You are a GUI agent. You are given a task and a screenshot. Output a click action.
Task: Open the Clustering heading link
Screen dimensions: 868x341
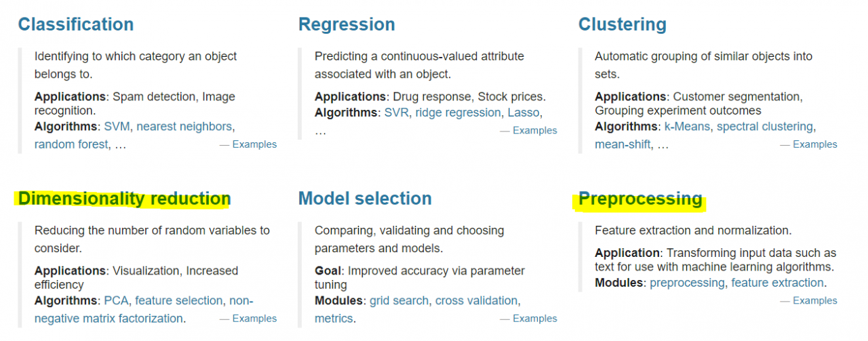point(623,24)
